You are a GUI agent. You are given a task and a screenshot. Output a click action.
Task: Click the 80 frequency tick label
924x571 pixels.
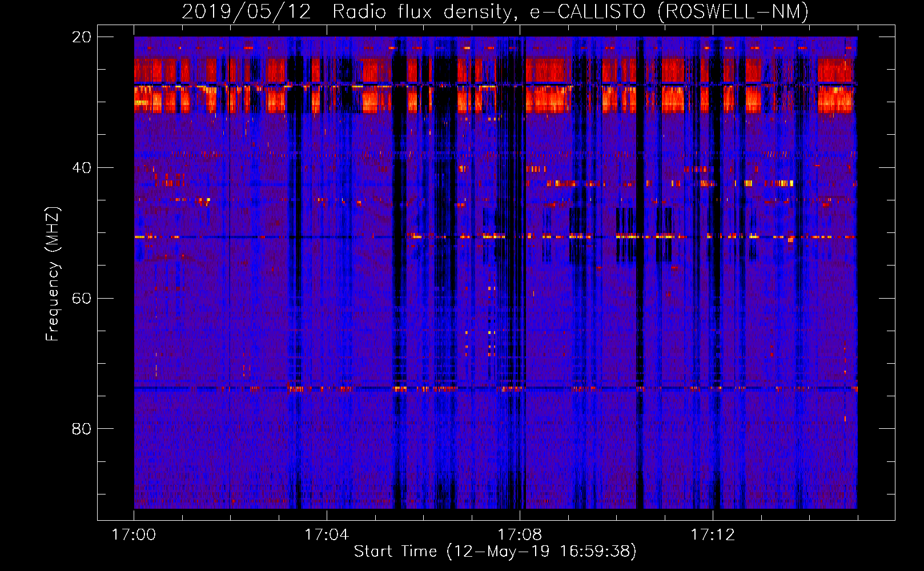click(x=82, y=429)
